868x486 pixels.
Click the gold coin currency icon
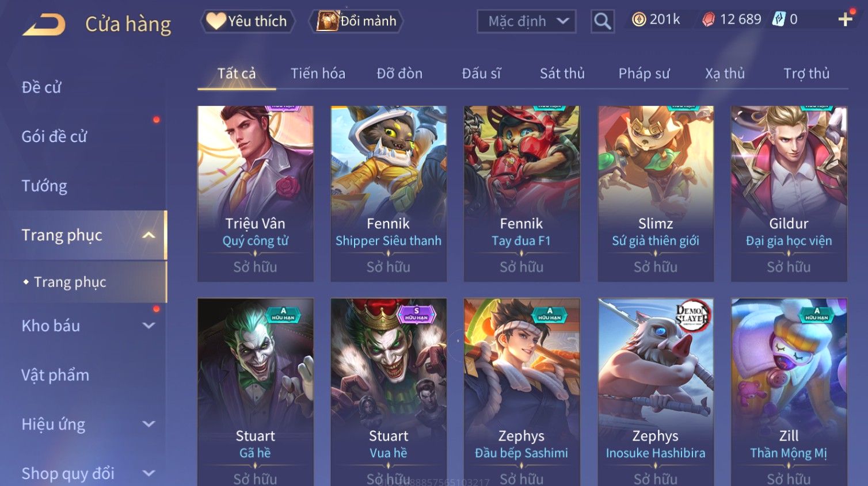pyautogui.click(x=638, y=20)
